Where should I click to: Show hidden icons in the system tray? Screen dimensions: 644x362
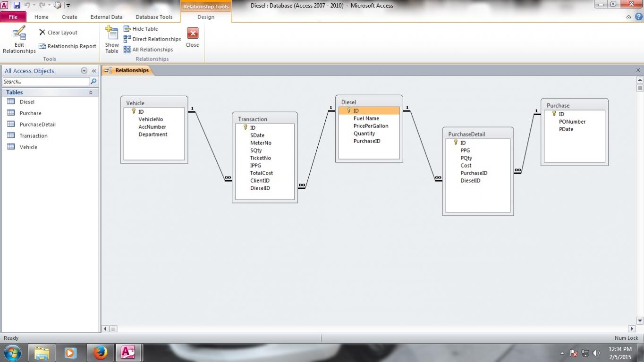tap(562, 353)
